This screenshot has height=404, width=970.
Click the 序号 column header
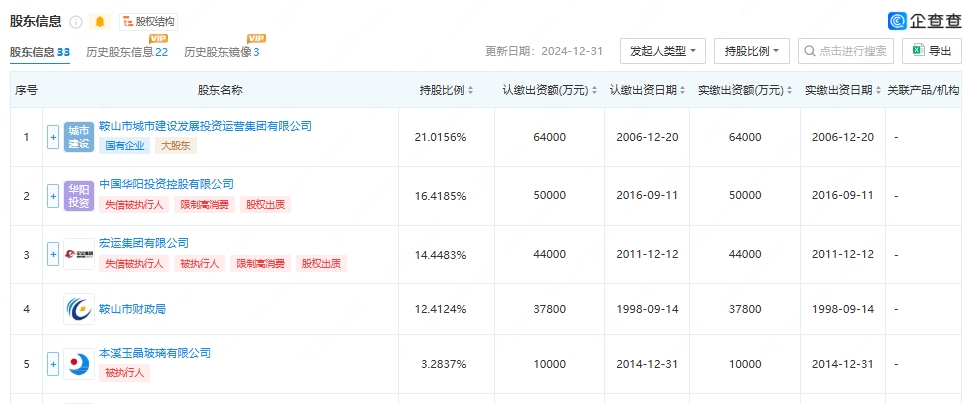26,90
